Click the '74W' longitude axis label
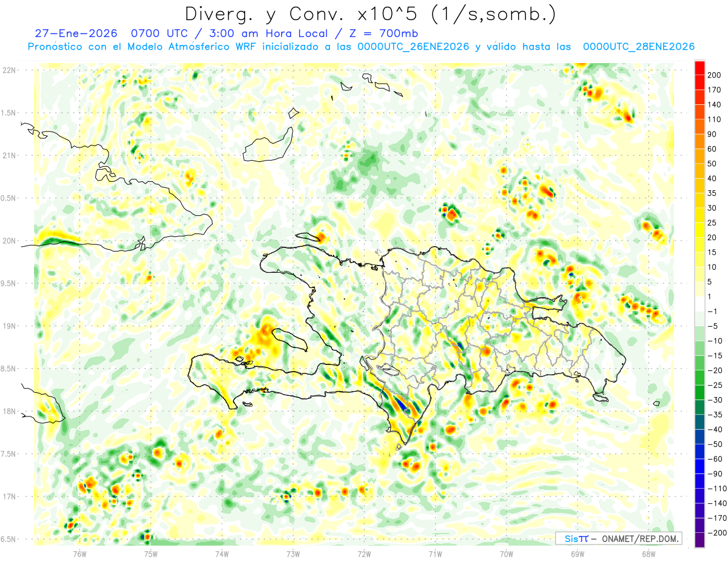This screenshot has width=728, height=562. point(221,554)
